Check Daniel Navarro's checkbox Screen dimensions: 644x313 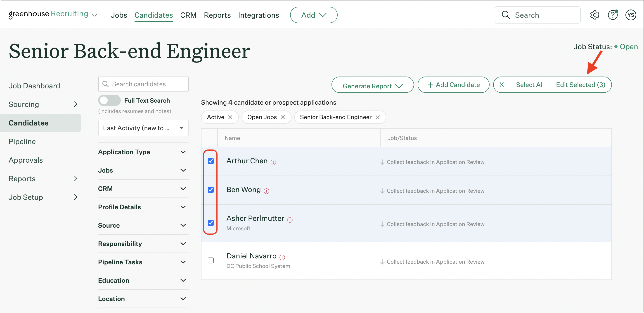pyautogui.click(x=211, y=260)
